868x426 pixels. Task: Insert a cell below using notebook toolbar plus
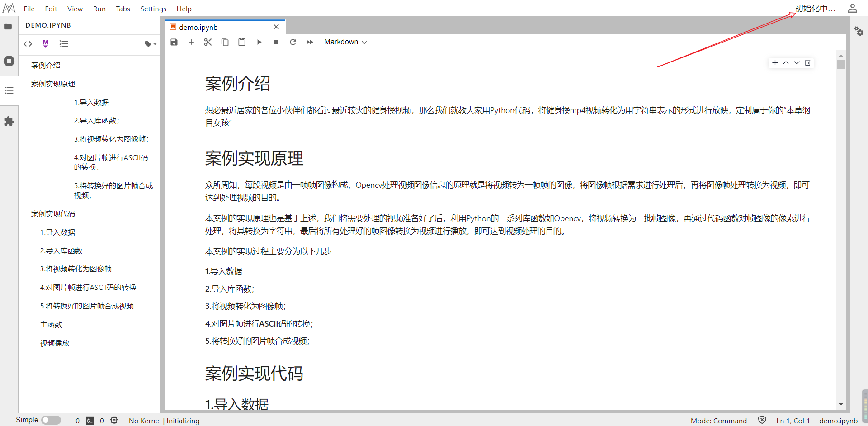(x=191, y=42)
